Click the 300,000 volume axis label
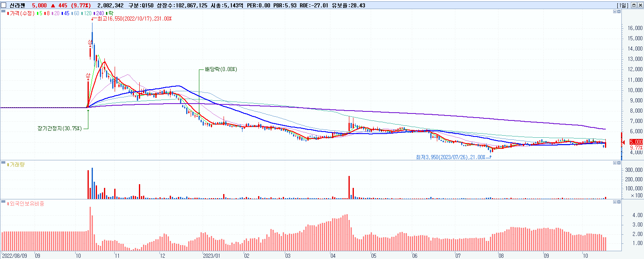 (634, 170)
